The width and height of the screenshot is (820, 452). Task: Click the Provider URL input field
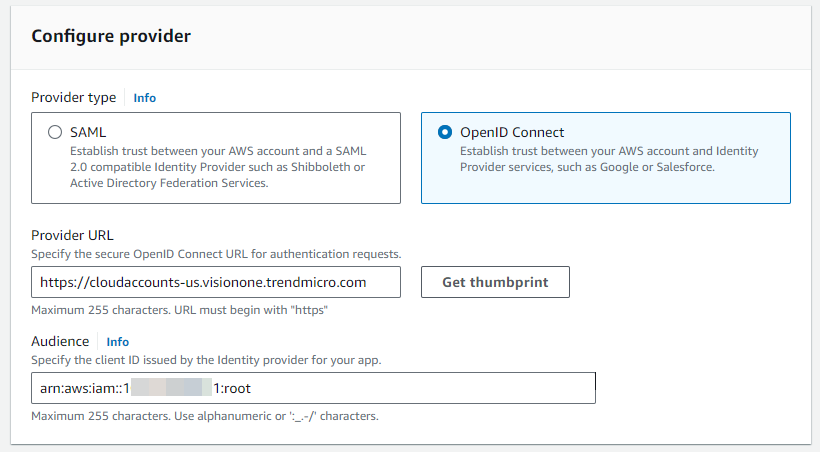215,282
